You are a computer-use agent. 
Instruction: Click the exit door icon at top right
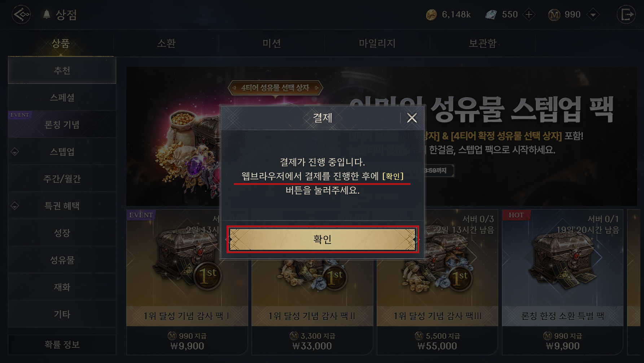click(x=626, y=14)
